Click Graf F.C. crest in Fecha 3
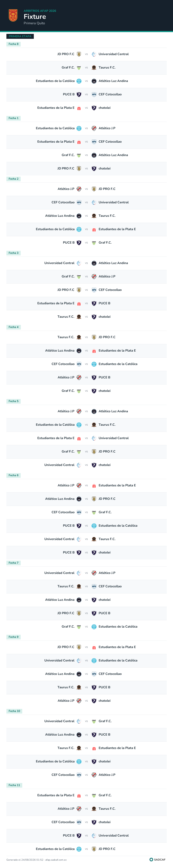173x868 pixels. pyautogui.click(x=79, y=277)
